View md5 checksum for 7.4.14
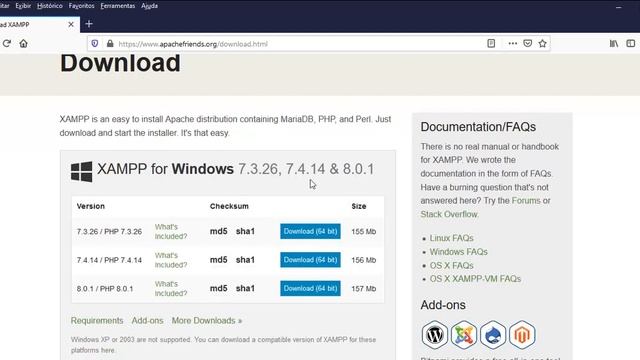Screen dimensions: 640x360 (218, 260)
